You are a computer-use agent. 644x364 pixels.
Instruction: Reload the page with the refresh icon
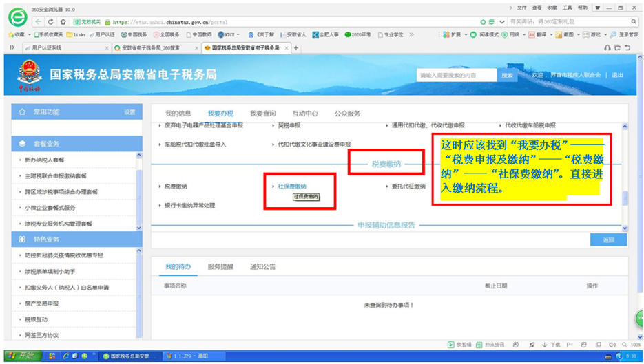[x=50, y=22]
